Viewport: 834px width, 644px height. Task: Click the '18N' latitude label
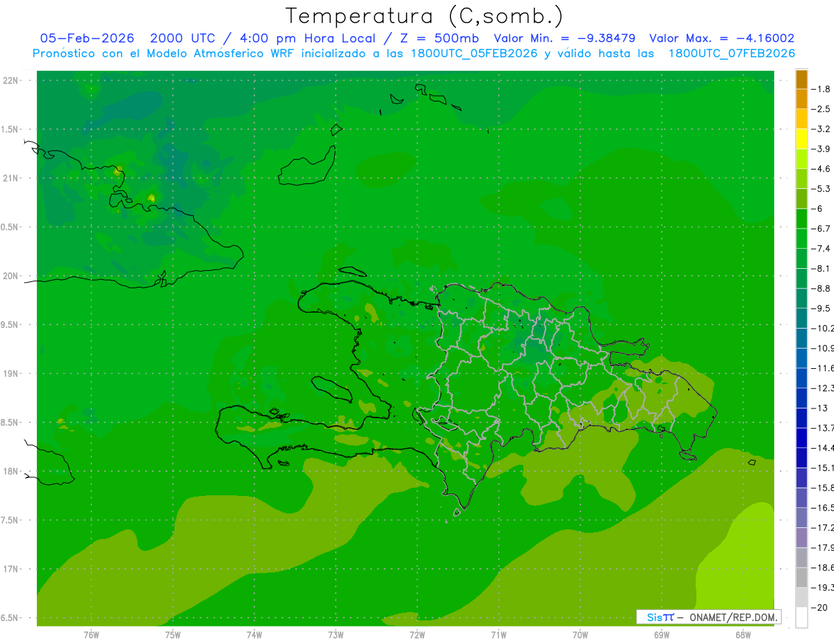coord(10,472)
